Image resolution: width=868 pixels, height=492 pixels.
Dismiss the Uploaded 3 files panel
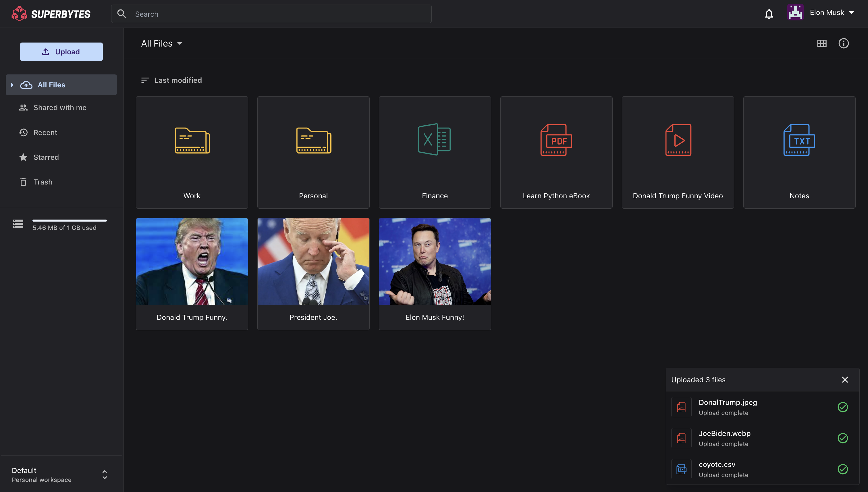(x=845, y=379)
